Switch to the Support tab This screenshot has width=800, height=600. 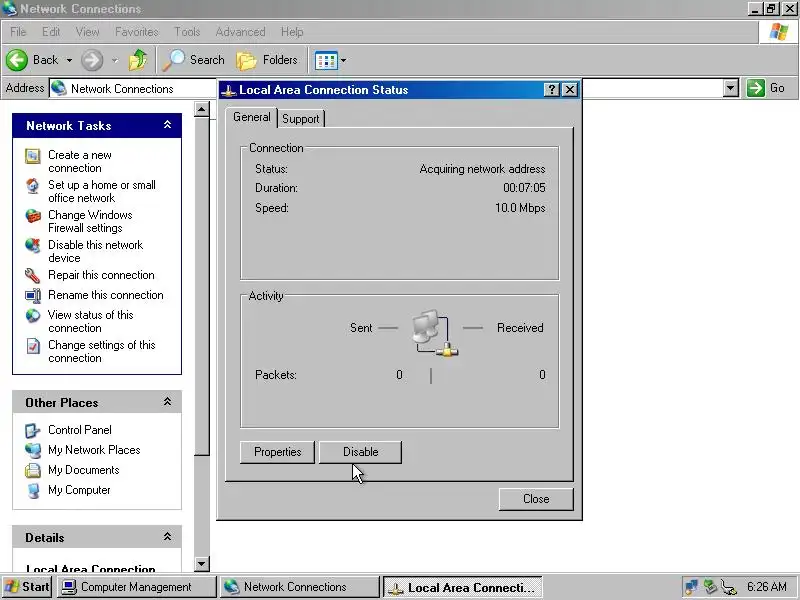(x=301, y=119)
